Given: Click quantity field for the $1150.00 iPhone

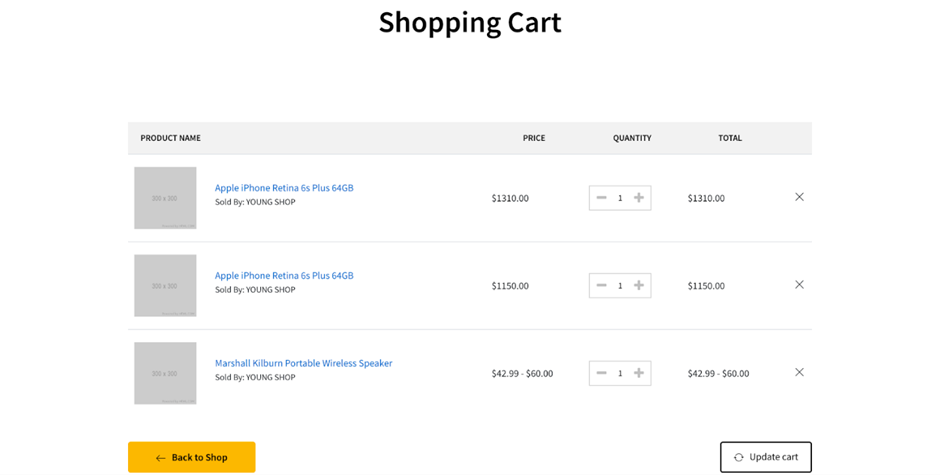Looking at the screenshot, I should (620, 286).
